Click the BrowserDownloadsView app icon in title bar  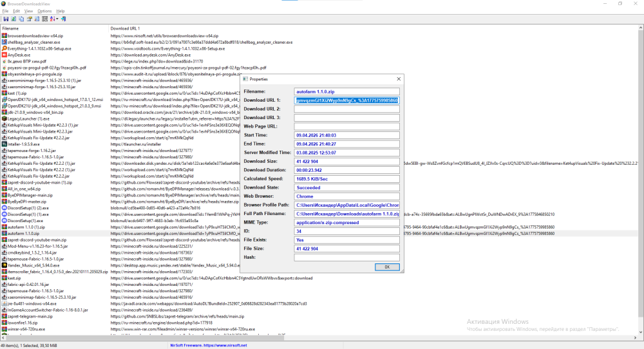click(x=4, y=3)
